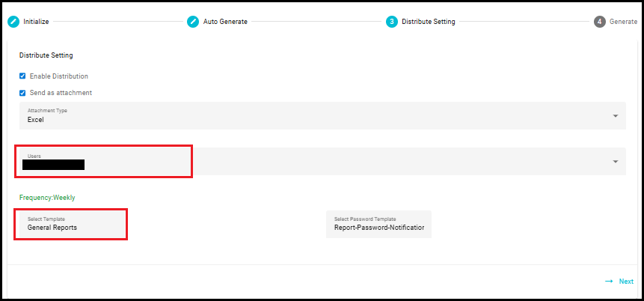Uncheck the Enable Distribution checkbox
Image resolution: width=644 pixels, height=301 pixels.
pyautogui.click(x=22, y=76)
